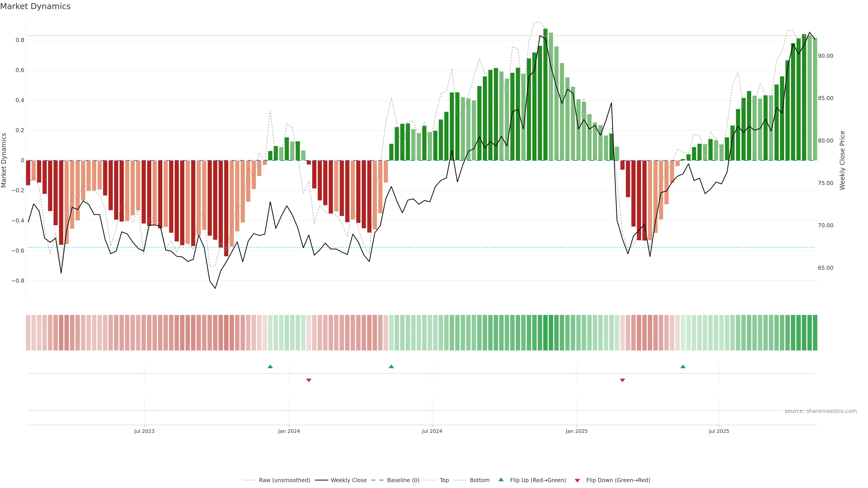Click the flip-up triangle near May 2025
The height and width of the screenshot is (488, 868).
(683, 366)
